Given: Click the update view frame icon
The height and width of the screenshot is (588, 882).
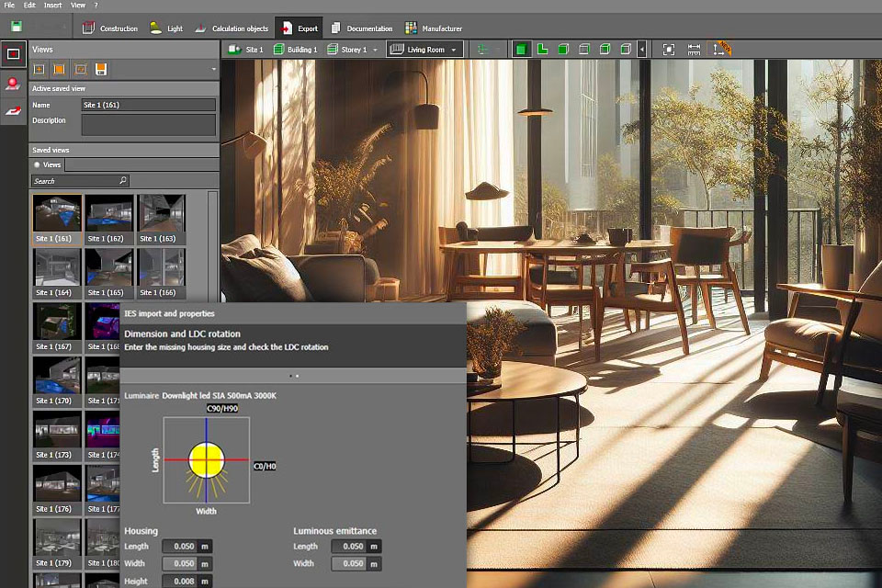Looking at the screenshot, I should point(81,69).
